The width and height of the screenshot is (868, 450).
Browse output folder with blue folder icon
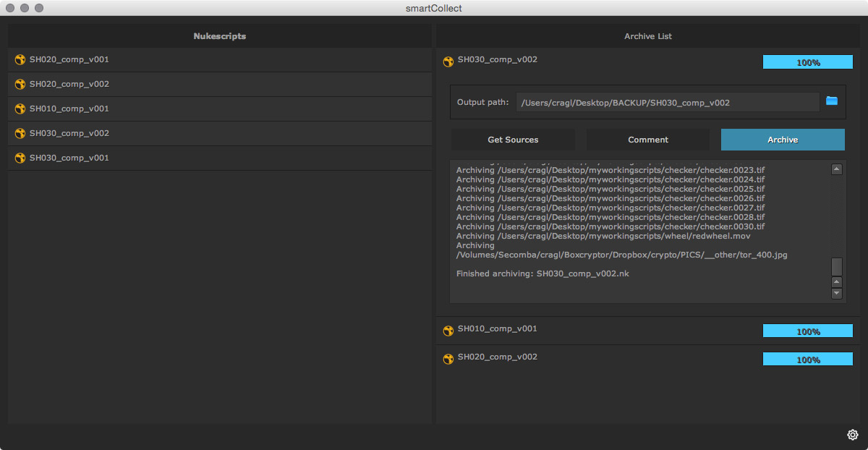pos(831,101)
